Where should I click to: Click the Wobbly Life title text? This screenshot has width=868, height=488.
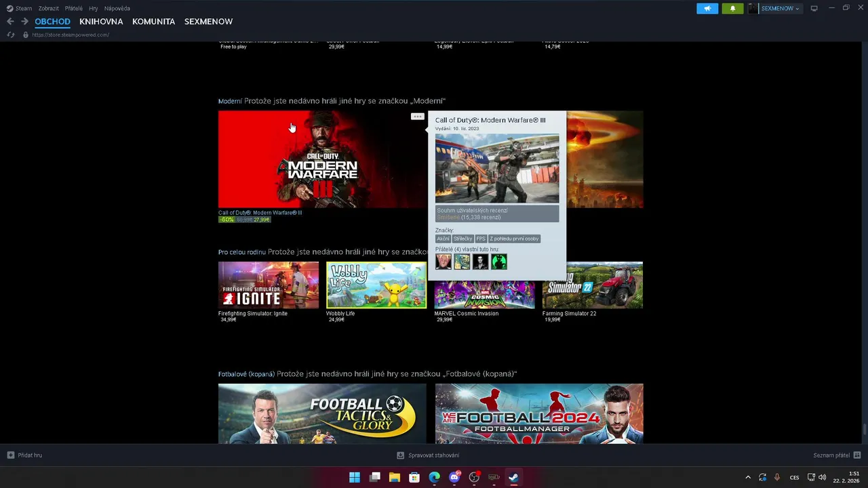tap(340, 314)
